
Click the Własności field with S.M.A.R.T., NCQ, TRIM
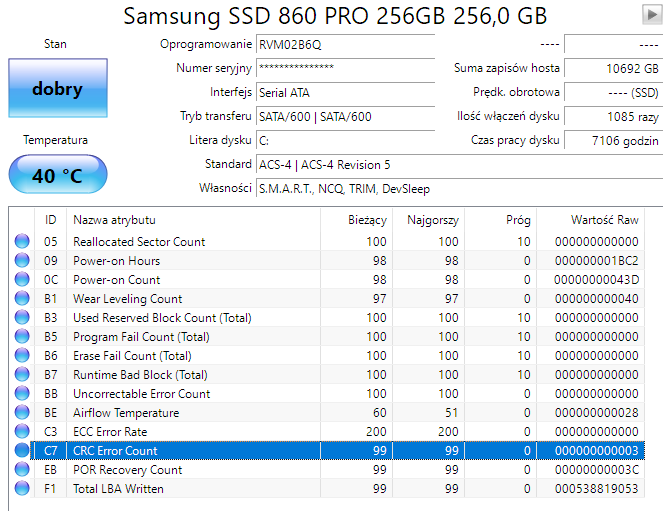459,189
